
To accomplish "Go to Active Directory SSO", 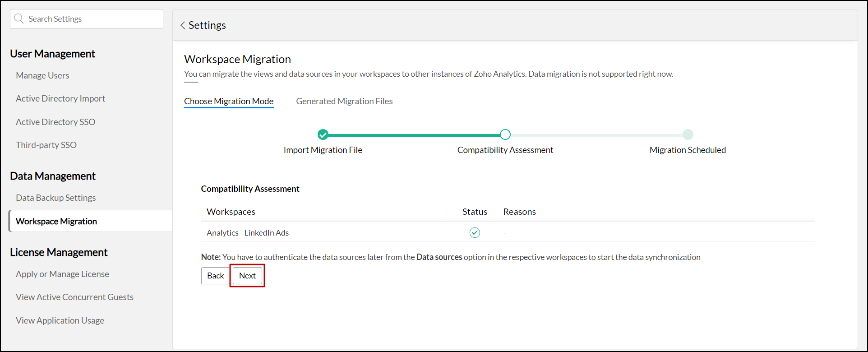I will click(55, 122).
